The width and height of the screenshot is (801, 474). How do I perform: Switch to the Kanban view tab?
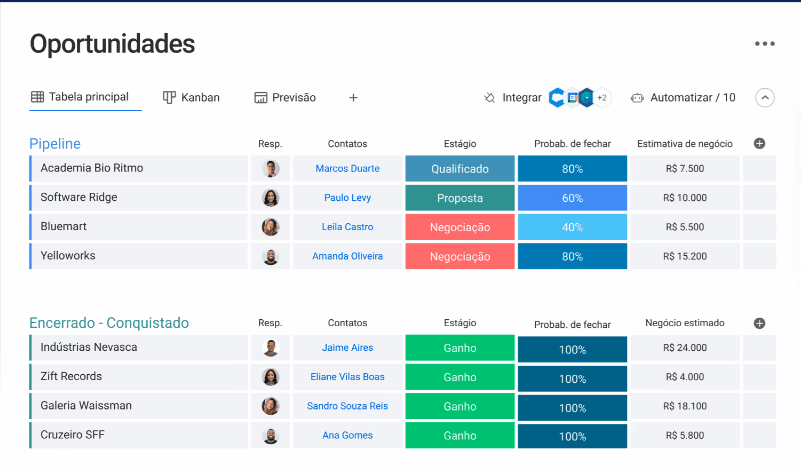click(x=191, y=98)
